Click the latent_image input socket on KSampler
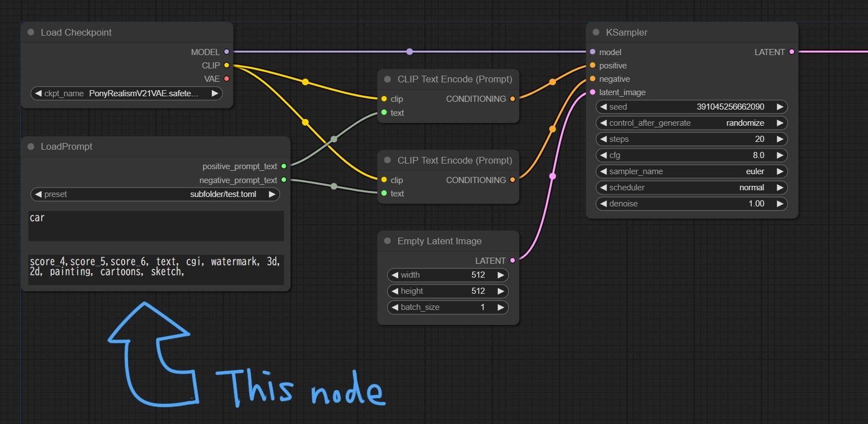Image resolution: width=868 pixels, height=424 pixels. coord(593,92)
